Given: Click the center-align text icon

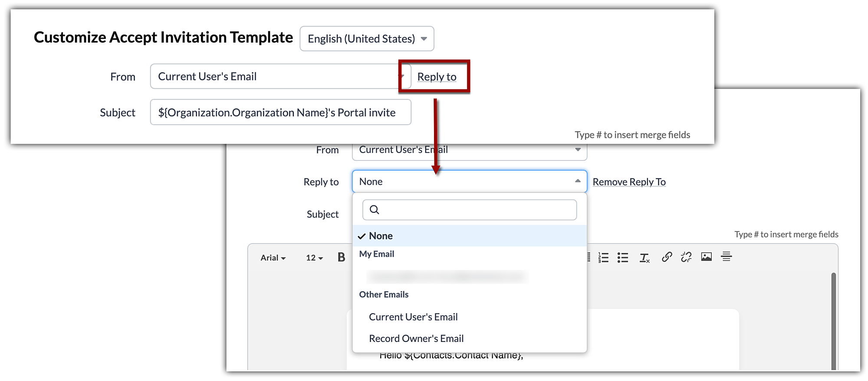Looking at the screenshot, I should tap(726, 257).
